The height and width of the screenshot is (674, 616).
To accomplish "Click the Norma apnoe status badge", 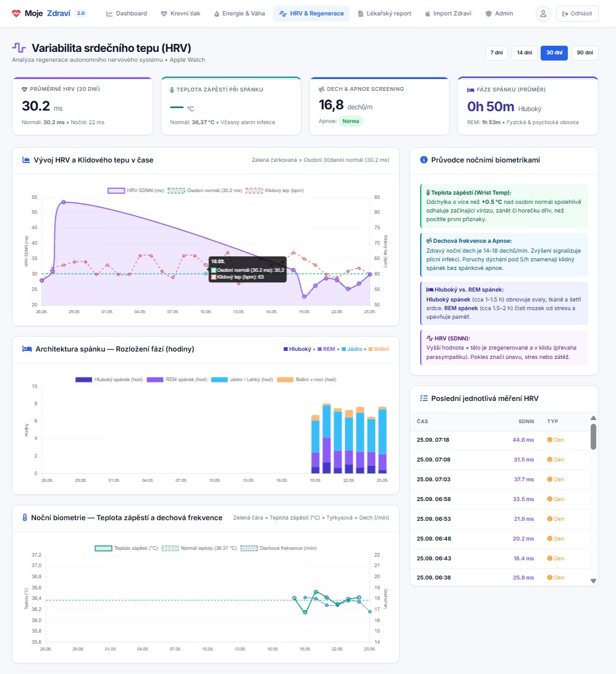I will pos(351,121).
